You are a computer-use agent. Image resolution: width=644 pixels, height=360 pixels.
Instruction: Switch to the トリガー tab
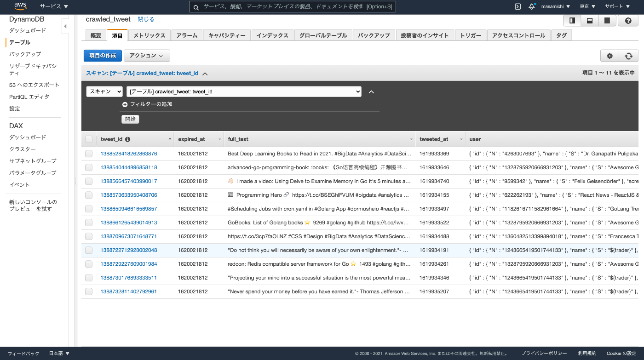click(471, 35)
